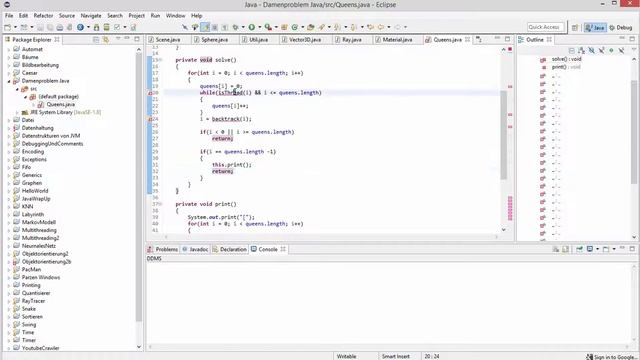
Task: Click error marker on line 20 gutter
Action: point(150,93)
